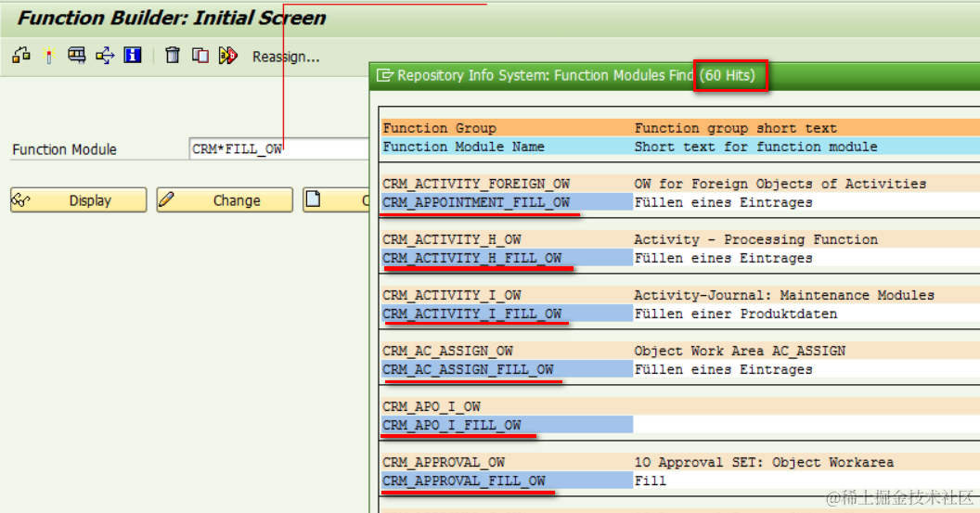Click text 'Activity-Journal: Maintenance Modules'
Image resolution: width=980 pixels, height=513 pixels.
784,295
